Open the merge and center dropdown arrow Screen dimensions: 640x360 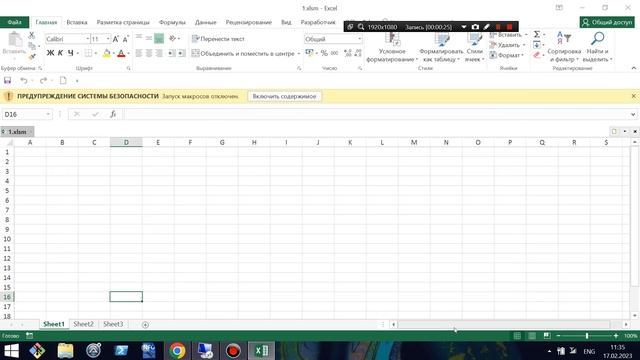pos(299,53)
